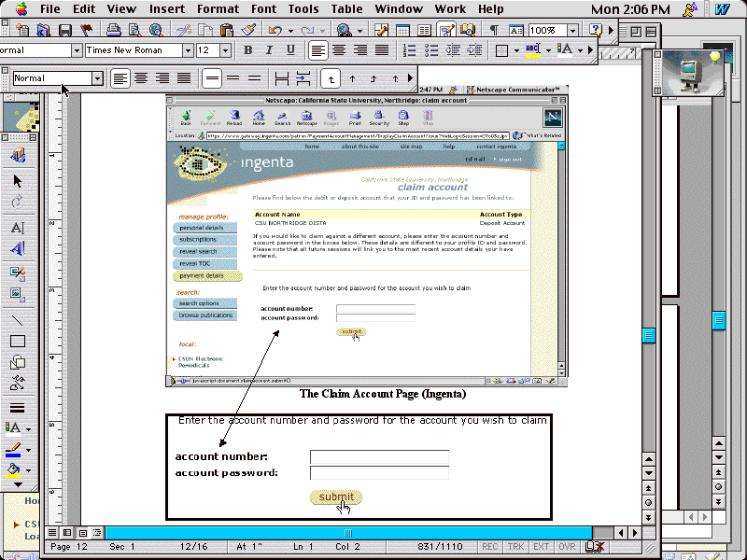Open the Normal style dropdown arrow
The image size is (747, 560).
tap(97, 78)
